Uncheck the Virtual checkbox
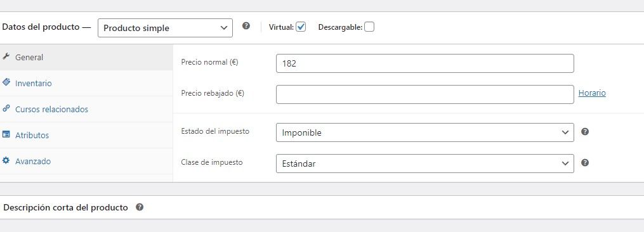Image resolution: width=644 pixels, height=232 pixels. point(301,27)
